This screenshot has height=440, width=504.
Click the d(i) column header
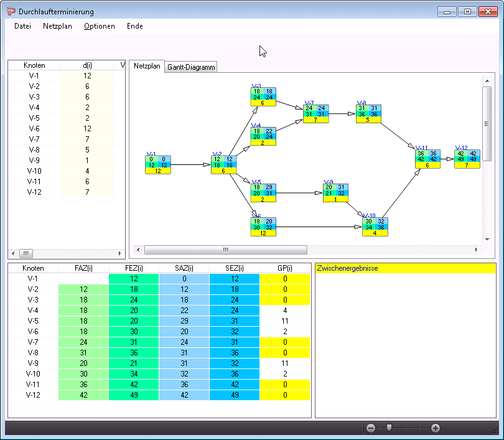click(87, 65)
